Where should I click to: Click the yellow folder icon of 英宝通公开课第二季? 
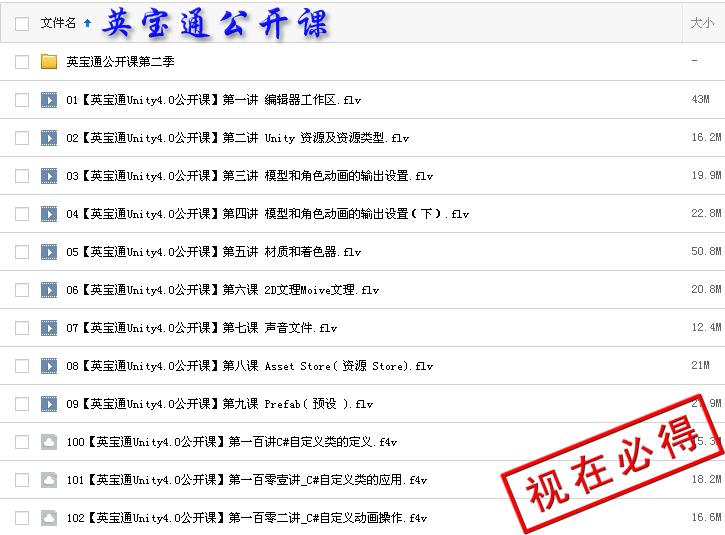coord(49,61)
